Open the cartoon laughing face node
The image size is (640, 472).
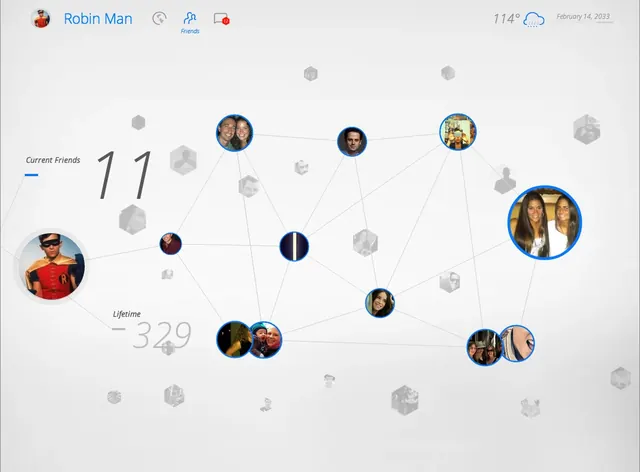point(518,343)
